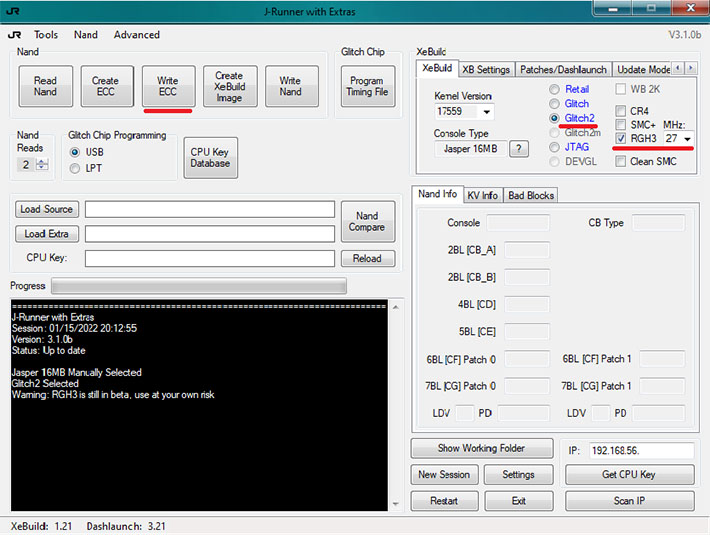Viewport: 710px width, 535px height.
Task: Click the Nand Compare button
Action: [368, 221]
